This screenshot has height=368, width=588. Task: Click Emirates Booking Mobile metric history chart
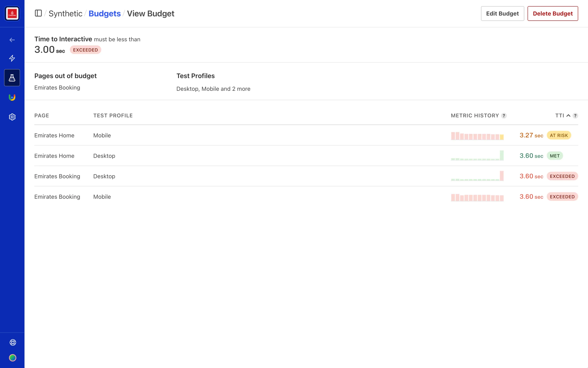tap(477, 197)
